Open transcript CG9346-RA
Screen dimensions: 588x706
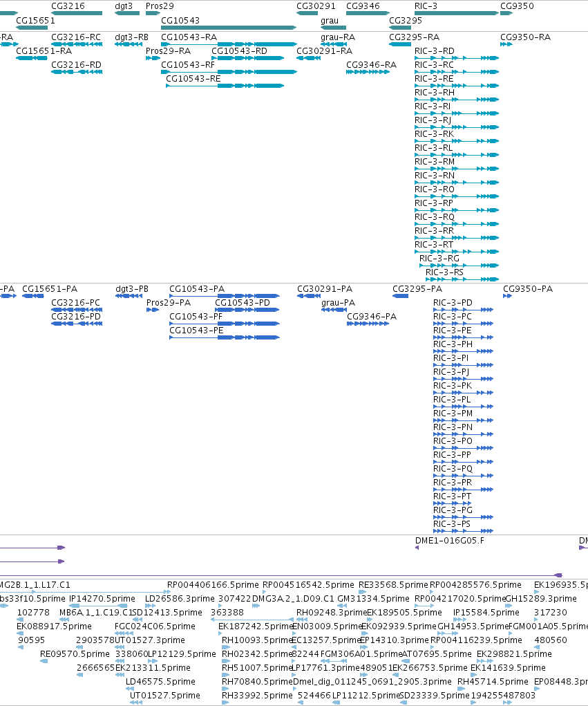371,65
